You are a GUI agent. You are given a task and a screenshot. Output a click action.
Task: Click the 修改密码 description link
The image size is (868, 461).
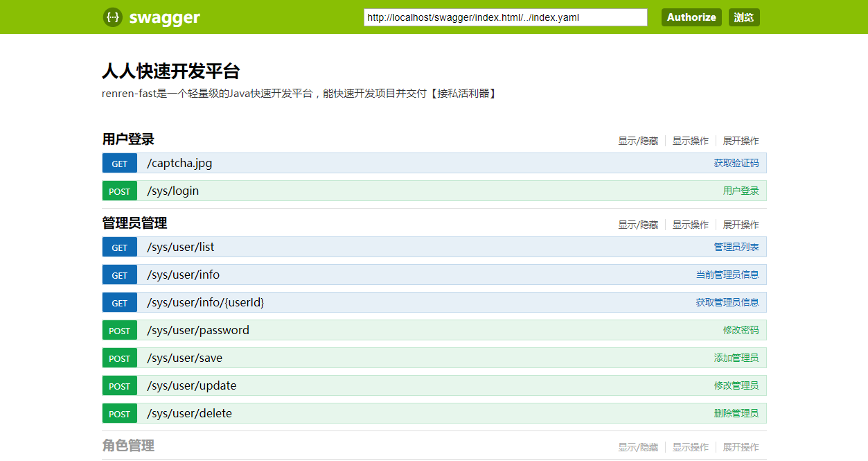(741, 331)
